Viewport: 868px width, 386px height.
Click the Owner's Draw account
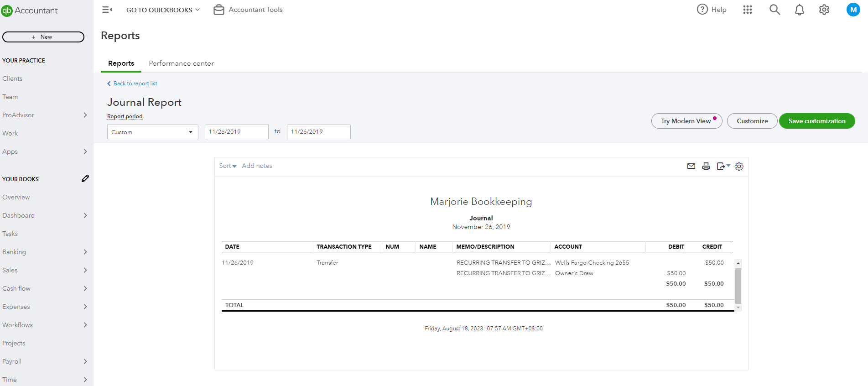coord(574,273)
